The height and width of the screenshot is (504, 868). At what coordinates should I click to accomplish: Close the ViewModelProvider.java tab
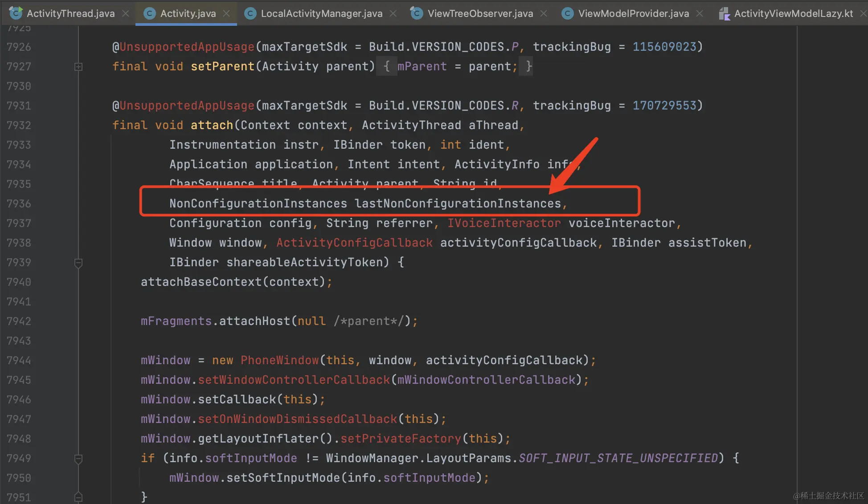click(x=700, y=13)
